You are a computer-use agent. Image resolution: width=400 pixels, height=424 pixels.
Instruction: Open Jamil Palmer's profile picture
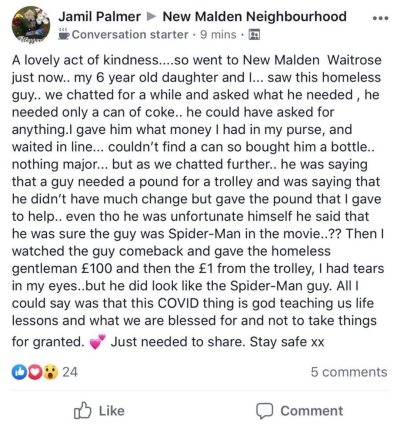coord(31,25)
